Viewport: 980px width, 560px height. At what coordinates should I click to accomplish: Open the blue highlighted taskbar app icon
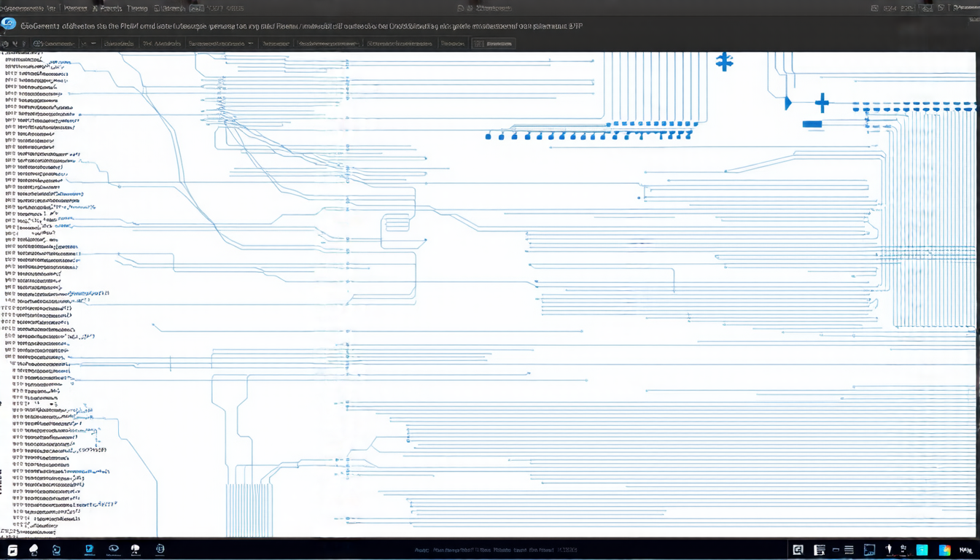[90, 549]
